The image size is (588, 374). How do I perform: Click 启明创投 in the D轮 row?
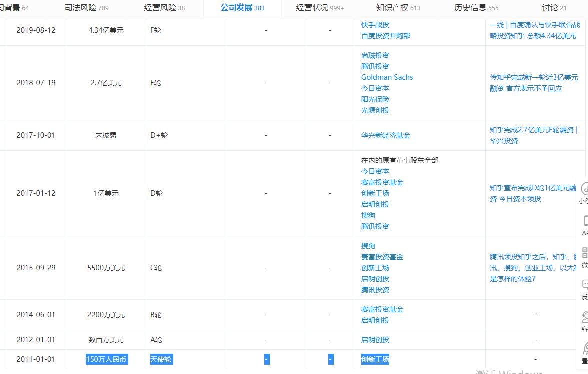[375, 204]
